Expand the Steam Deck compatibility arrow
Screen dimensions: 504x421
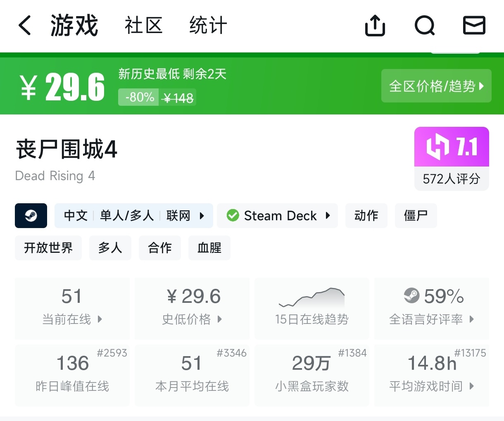coord(328,216)
